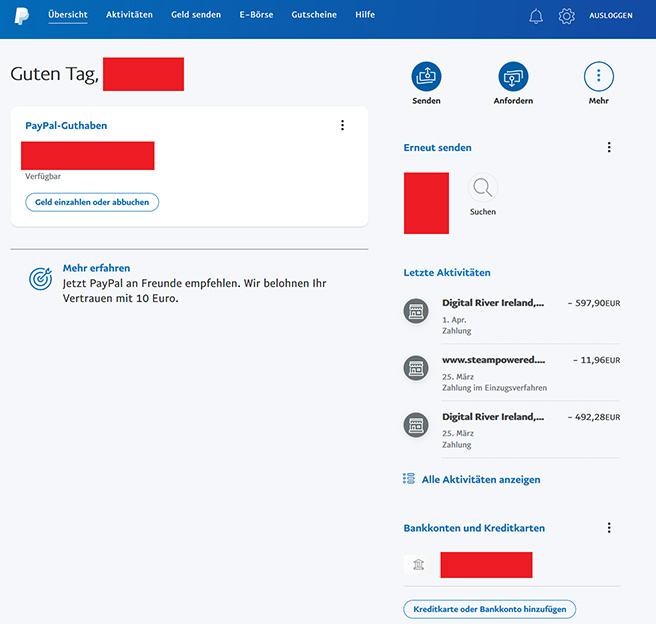Open the Hilfe menu item
This screenshot has height=624, width=656.
point(365,15)
